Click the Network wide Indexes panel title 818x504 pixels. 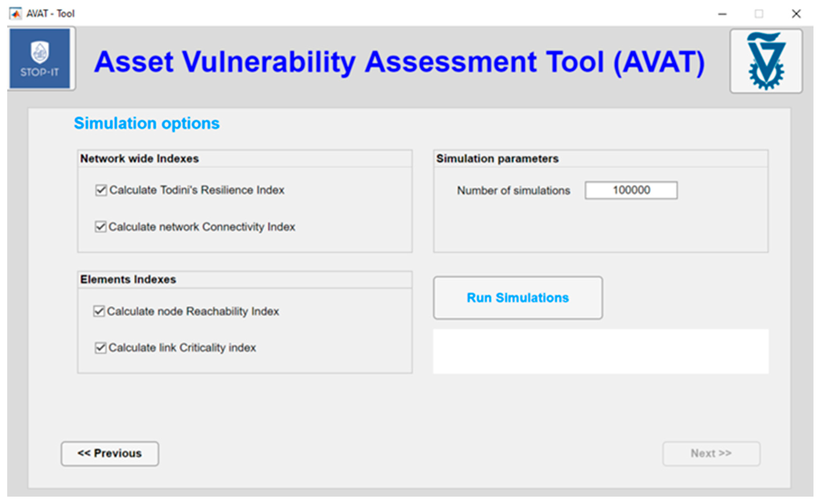point(139,159)
